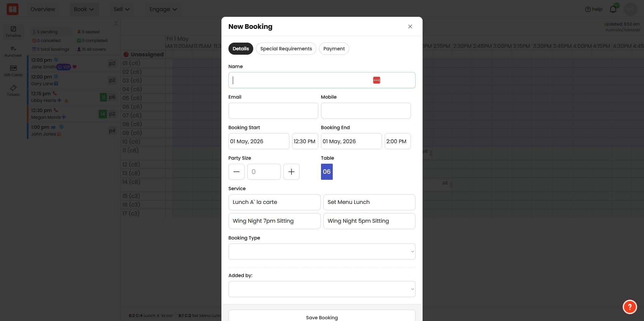Viewport: 644px width, 321px height.
Task: Click the VIP badge on Jane Smith
Action: [x=64, y=67]
